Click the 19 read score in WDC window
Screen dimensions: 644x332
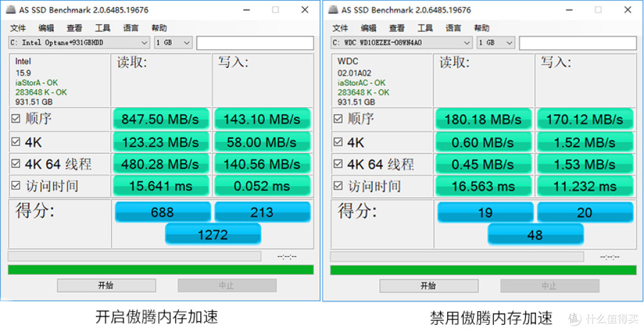coord(485,212)
